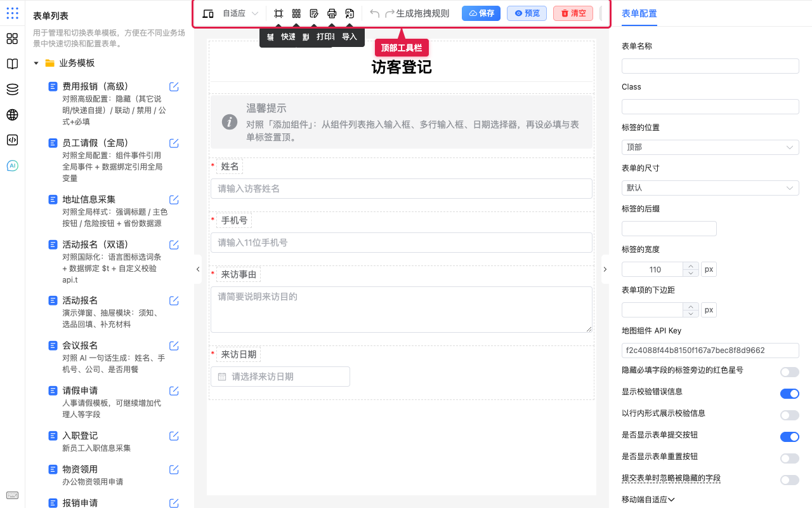
Task: Open the code brackets sidebar icon
Action: [x=12, y=140]
